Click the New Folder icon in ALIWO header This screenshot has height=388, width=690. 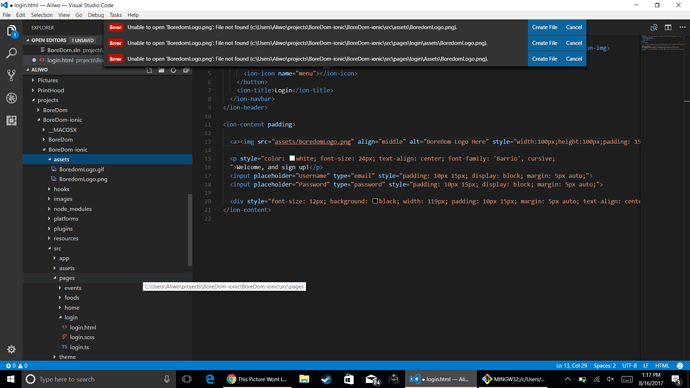coord(161,70)
